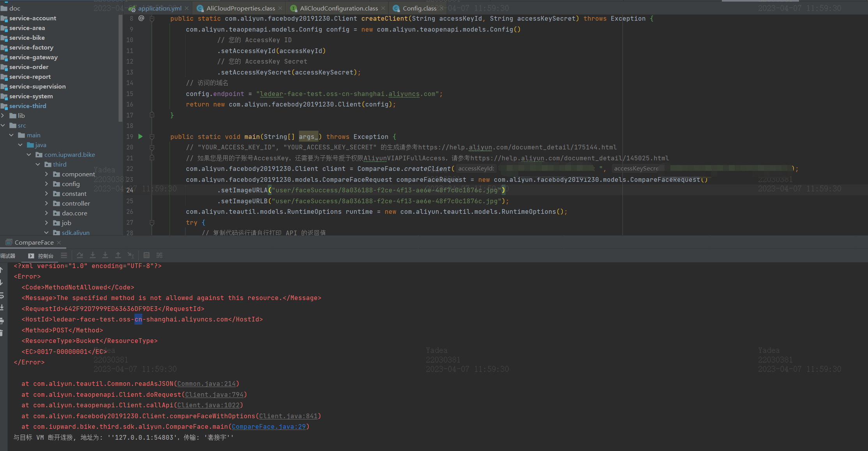Toggle scroll-to-end in console side gutter

2,308
